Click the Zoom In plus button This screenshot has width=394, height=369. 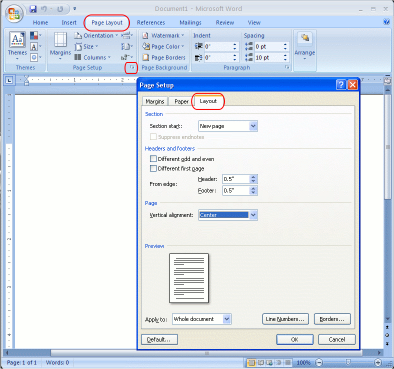pos(378,362)
